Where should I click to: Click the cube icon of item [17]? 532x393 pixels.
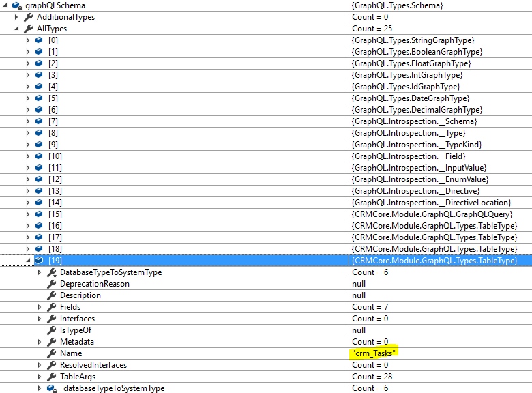tap(39, 237)
